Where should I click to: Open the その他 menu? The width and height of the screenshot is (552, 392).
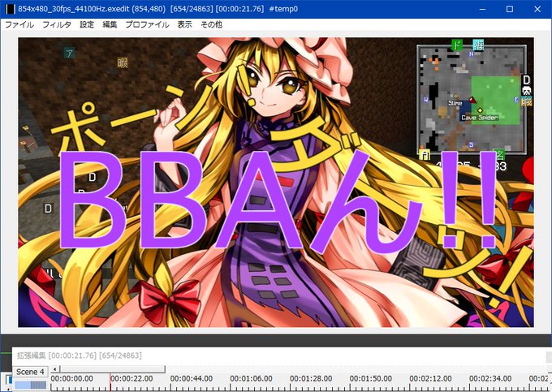click(x=211, y=24)
